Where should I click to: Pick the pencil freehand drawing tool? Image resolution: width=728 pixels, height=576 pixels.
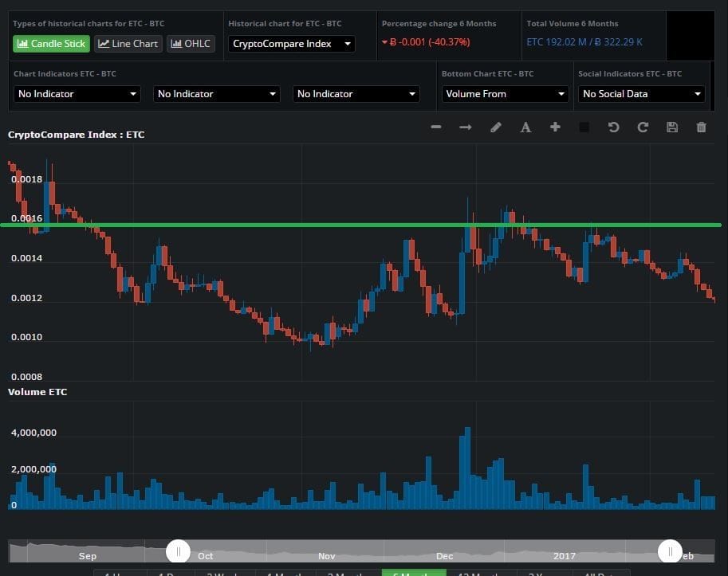coord(496,127)
